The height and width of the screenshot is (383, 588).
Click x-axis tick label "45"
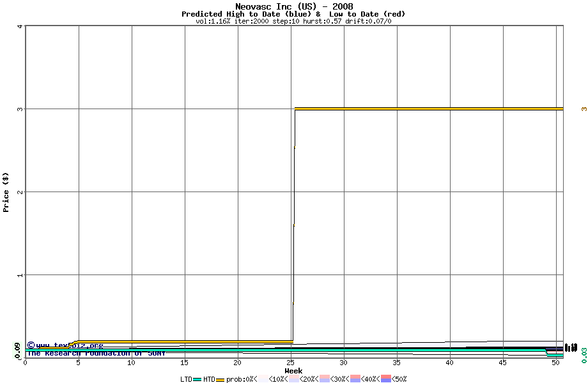[503, 363]
